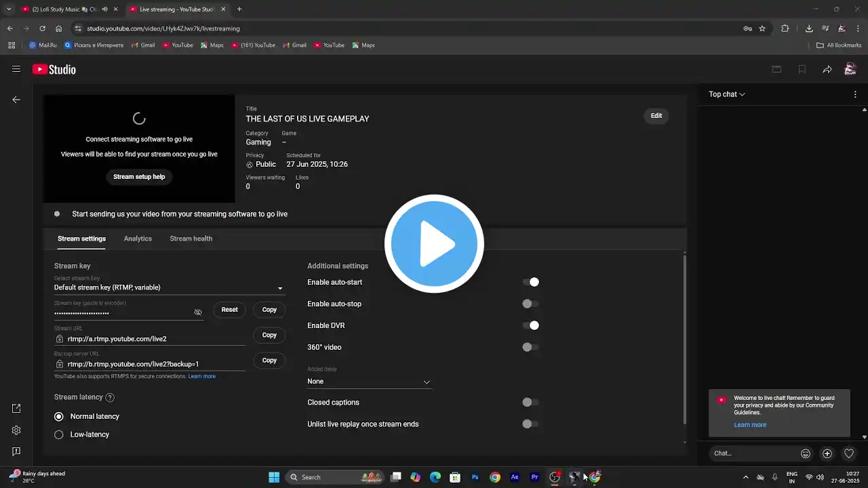The image size is (868, 488).
Task: Switch to the Stream health tab
Action: pos(191,239)
